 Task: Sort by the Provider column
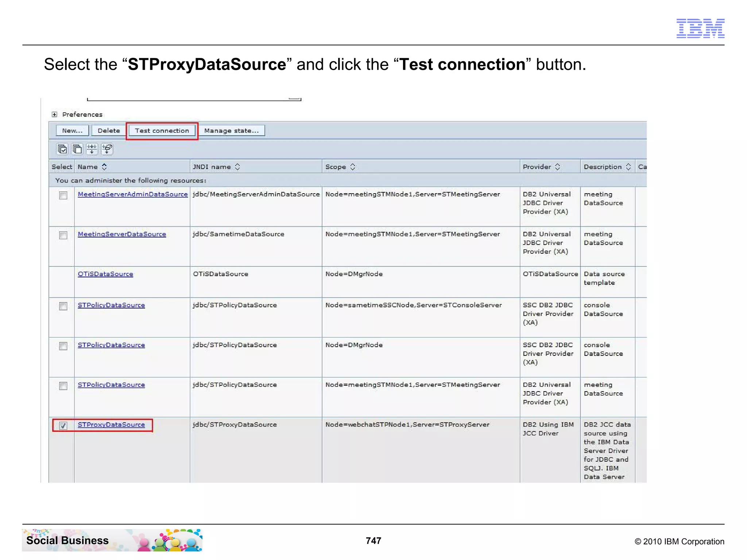tap(557, 167)
